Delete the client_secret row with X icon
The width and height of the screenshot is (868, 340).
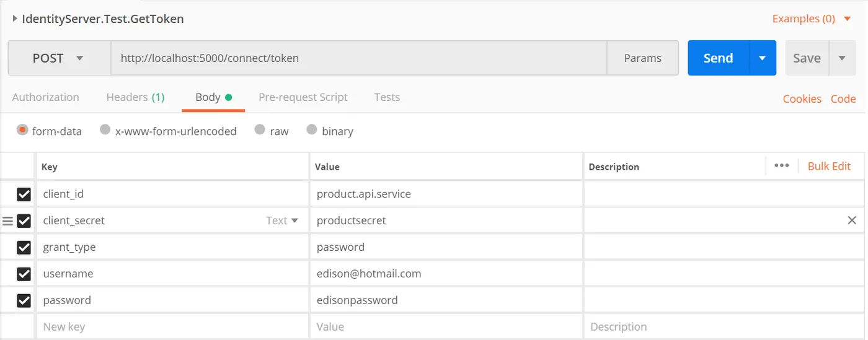point(852,220)
